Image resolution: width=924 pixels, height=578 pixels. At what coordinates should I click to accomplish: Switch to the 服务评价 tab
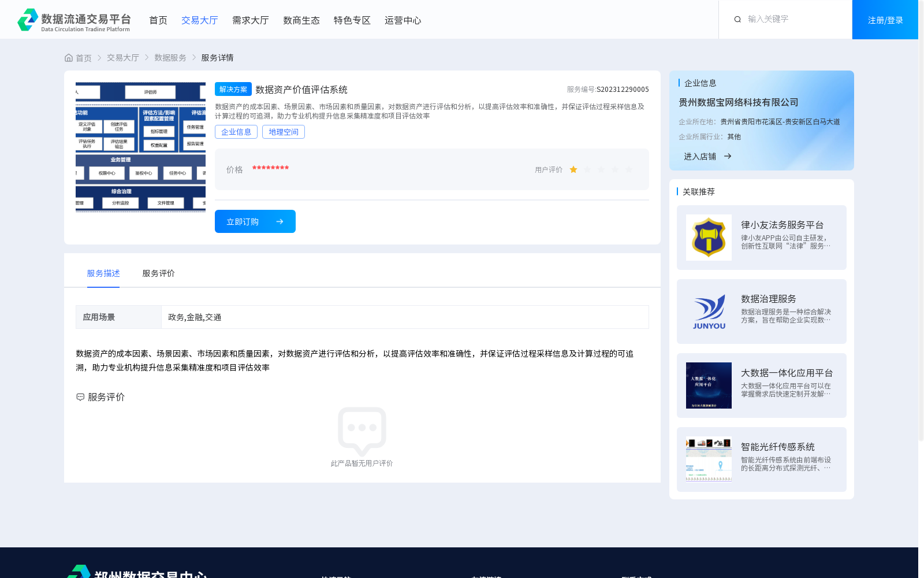(x=159, y=273)
